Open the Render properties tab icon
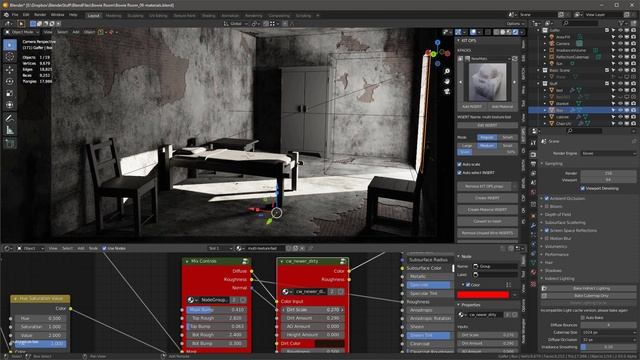This screenshot has height=360, width=640. coord(533,155)
